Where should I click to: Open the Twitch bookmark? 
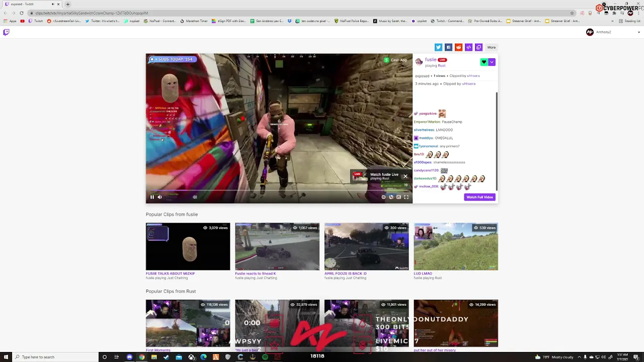pyautogui.click(x=36, y=21)
